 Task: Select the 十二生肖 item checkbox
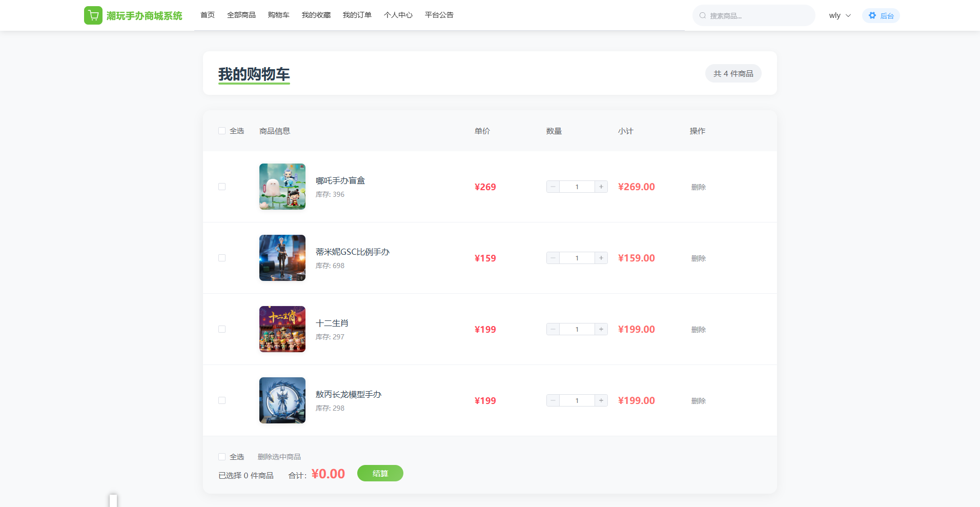[222, 329]
